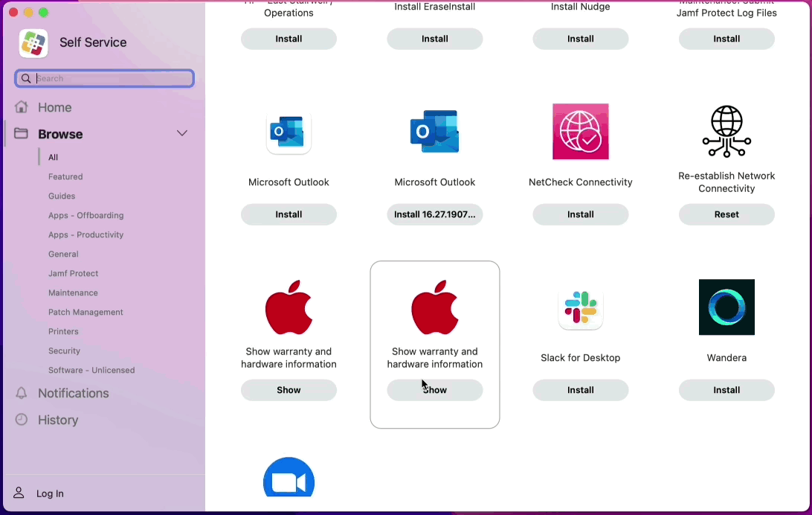
Task: Click the first Microsoft Outlook icon with white background
Action: point(289,132)
